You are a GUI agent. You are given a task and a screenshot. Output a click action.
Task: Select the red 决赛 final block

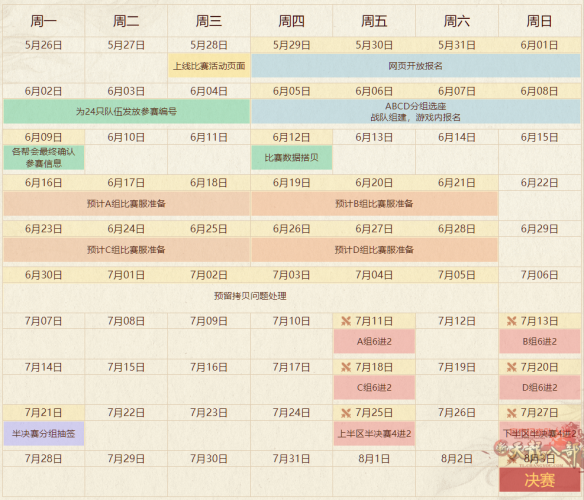tap(539, 480)
